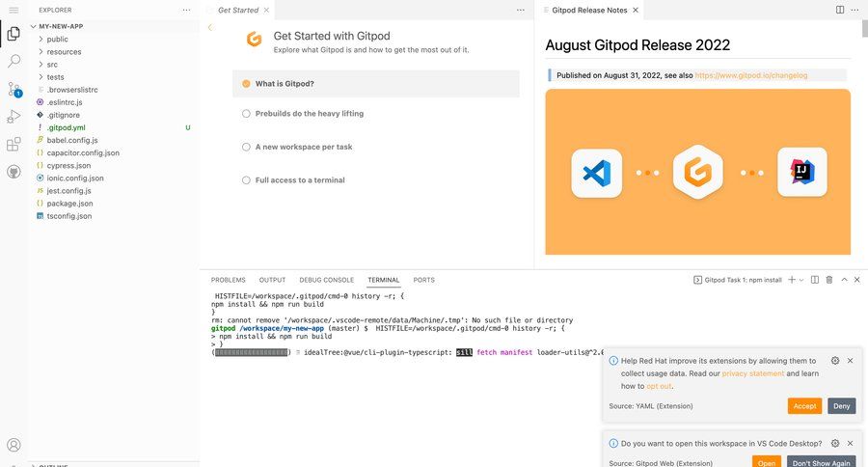This screenshot has width=868, height=467.
Task: Activate the Gitpod Release Notes tab
Action: (589, 10)
